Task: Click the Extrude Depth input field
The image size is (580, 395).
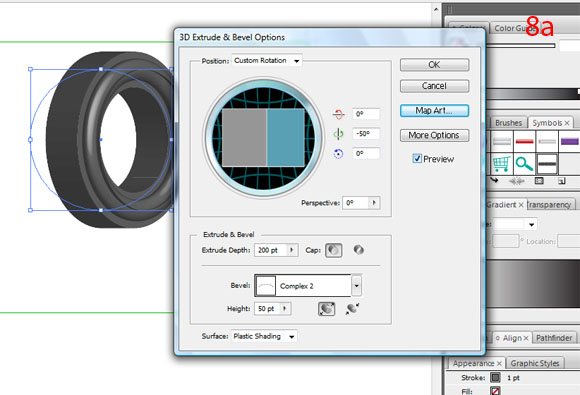Action: pos(271,250)
